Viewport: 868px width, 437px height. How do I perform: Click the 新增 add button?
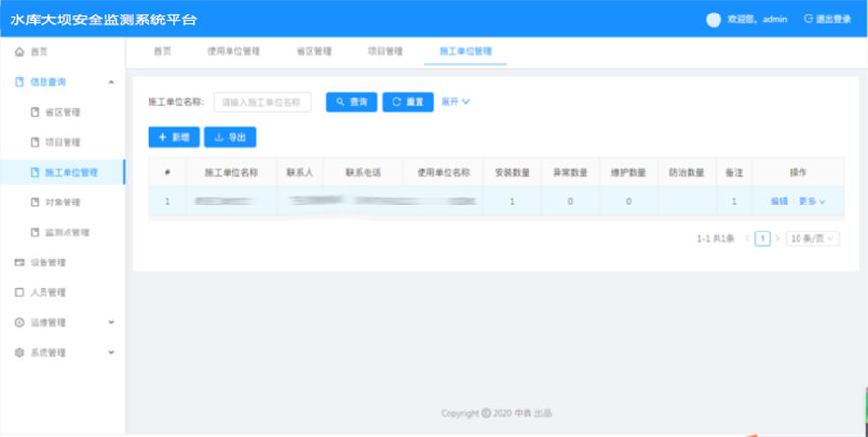174,138
